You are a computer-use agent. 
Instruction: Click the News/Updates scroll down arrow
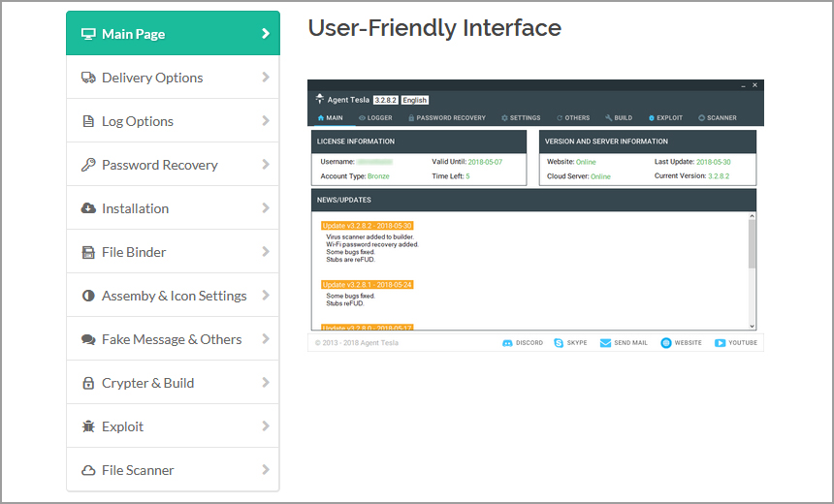pyautogui.click(x=752, y=326)
